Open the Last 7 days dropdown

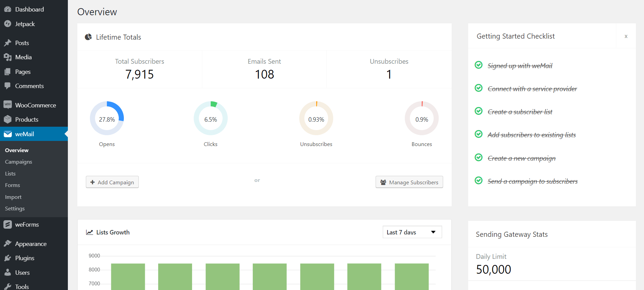pyautogui.click(x=412, y=232)
